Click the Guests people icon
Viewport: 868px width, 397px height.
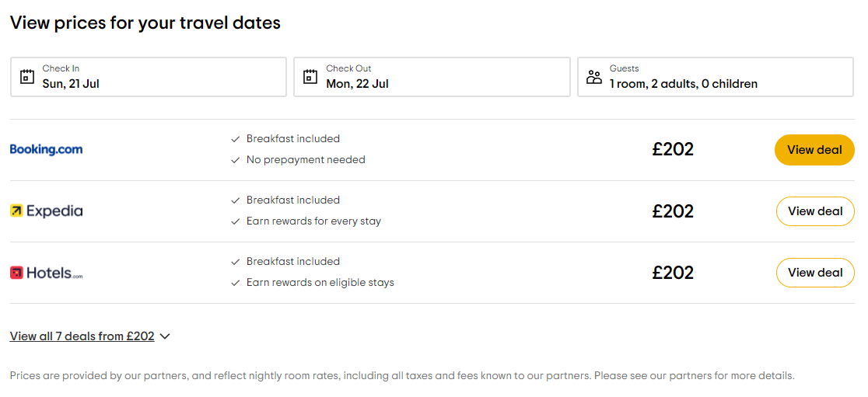594,77
